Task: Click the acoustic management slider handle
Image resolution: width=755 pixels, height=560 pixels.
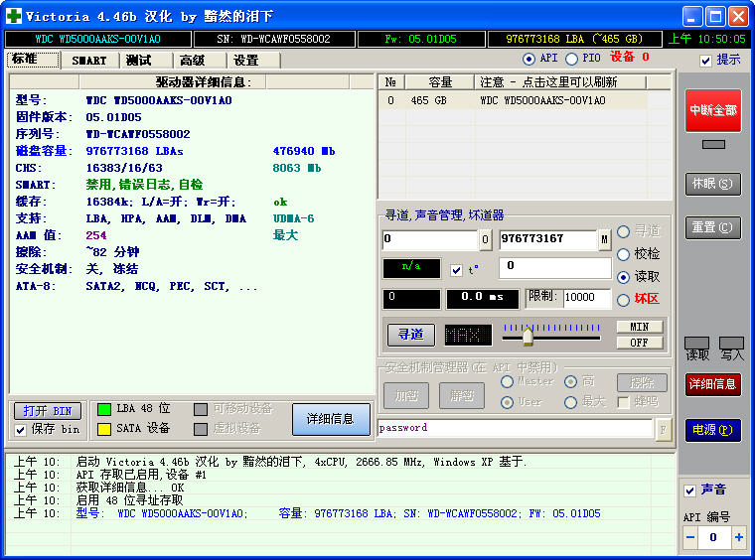Action: [x=528, y=338]
